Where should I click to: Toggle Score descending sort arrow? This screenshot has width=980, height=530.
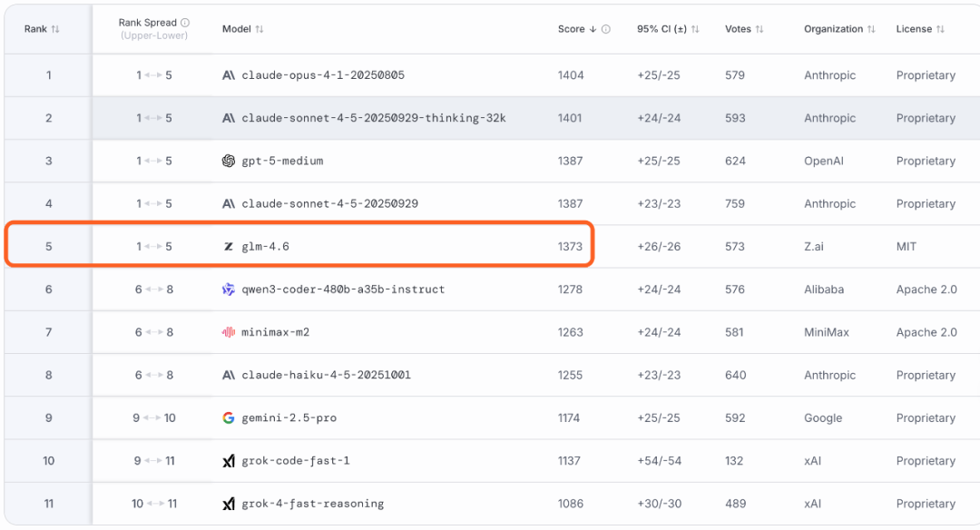(x=593, y=29)
